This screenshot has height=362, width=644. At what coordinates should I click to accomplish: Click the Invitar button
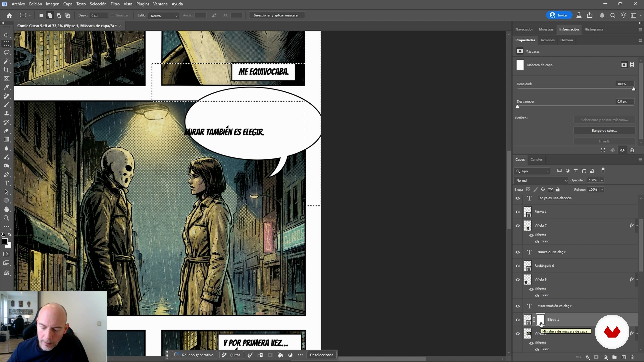click(x=559, y=15)
